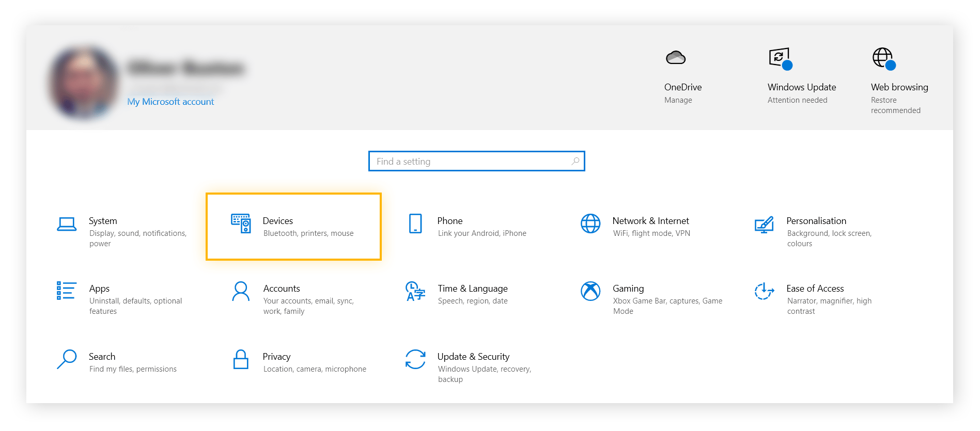980x431 pixels.
Task: Open the Gaming Xbox icon
Action: pyautogui.click(x=590, y=291)
